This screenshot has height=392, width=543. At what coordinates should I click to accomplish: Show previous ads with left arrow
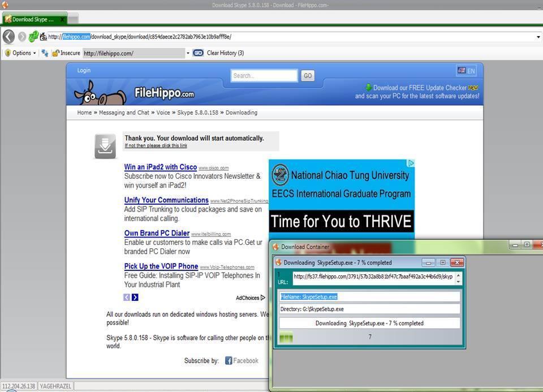click(x=127, y=297)
